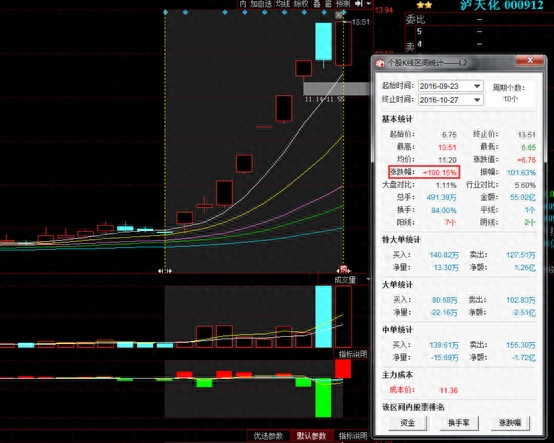The height and width of the screenshot is (443, 554).
Task: Click the 金额 55.02亿 value
Action: click(523, 197)
